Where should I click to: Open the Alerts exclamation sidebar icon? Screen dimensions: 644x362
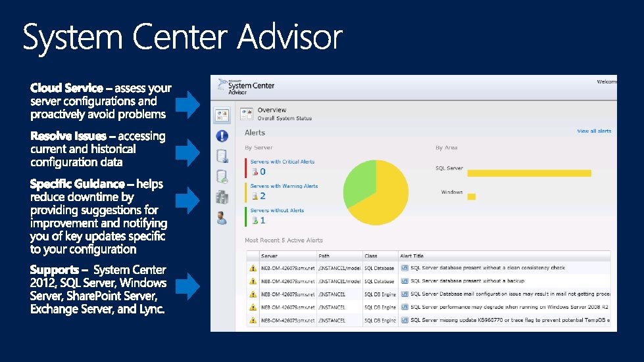click(222, 136)
